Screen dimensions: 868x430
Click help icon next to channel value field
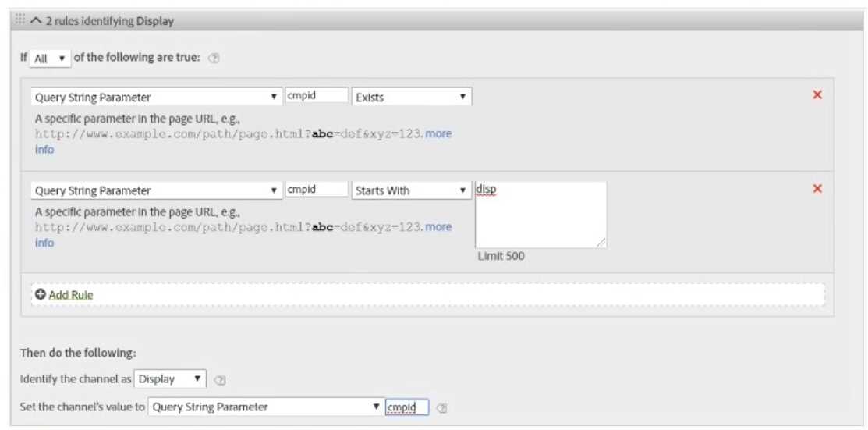(x=442, y=407)
